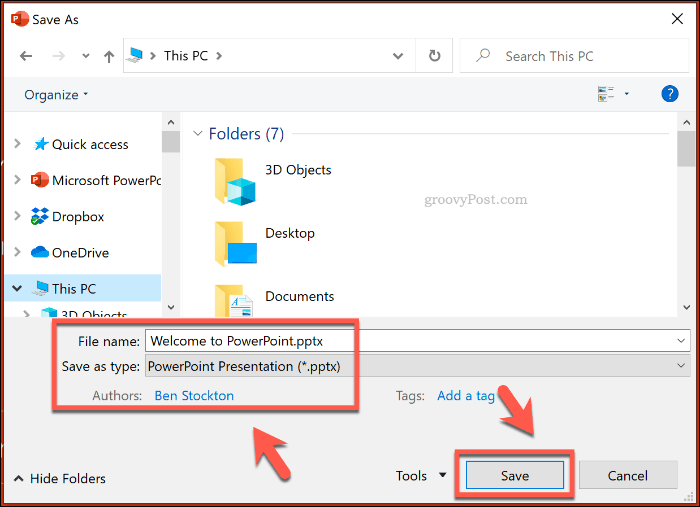Collapse the This PC tree node
700x507 pixels.
coord(17,288)
